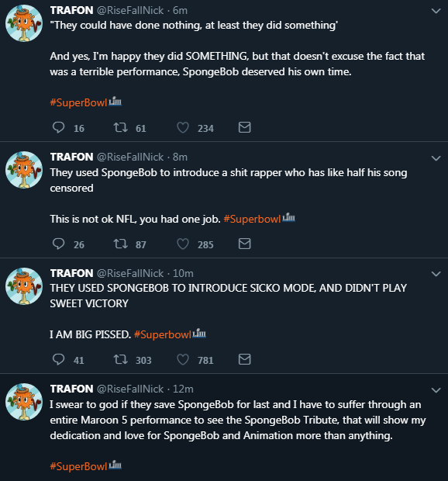Like the tweet with 234 likes
This screenshot has height=481, width=448.
pos(183,127)
